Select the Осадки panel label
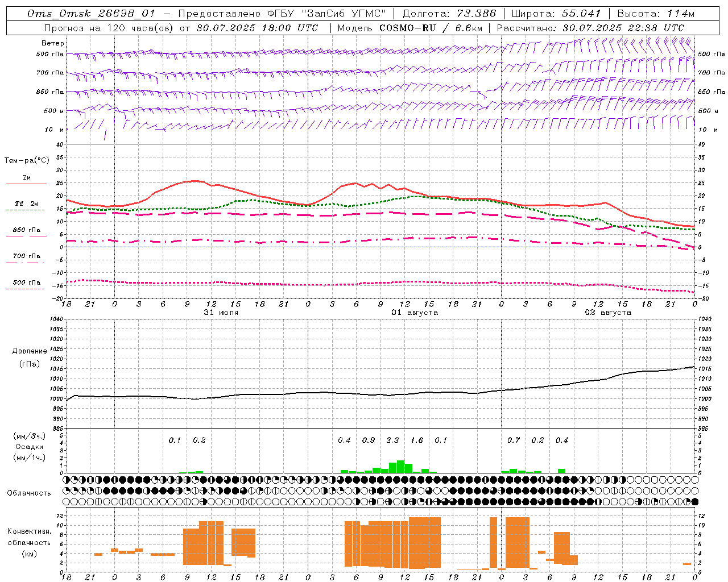The width and height of the screenshot is (728, 582). point(30,447)
